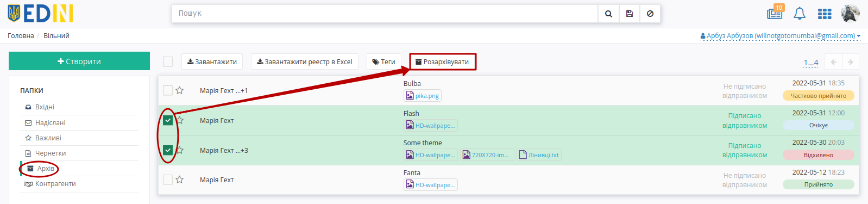This screenshot has width=868, height=204.
Task: Star the Some theme document row
Action: (x=179, y=150)
